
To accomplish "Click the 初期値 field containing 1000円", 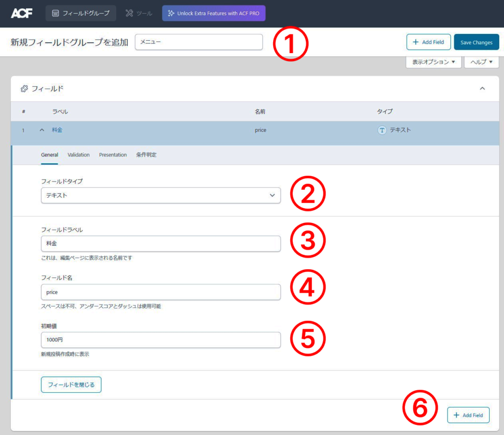I will coord(161,340).
